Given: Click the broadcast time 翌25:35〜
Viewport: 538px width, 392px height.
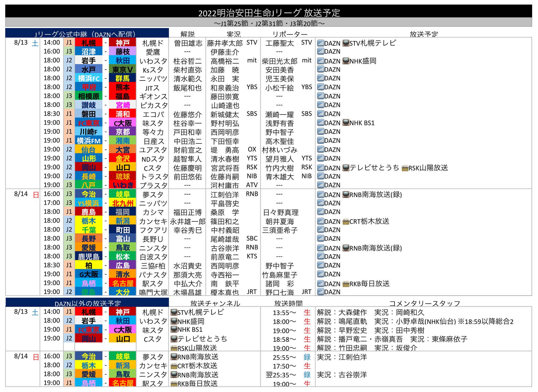Looking at the screenshot, I should (x=281, y=375).
